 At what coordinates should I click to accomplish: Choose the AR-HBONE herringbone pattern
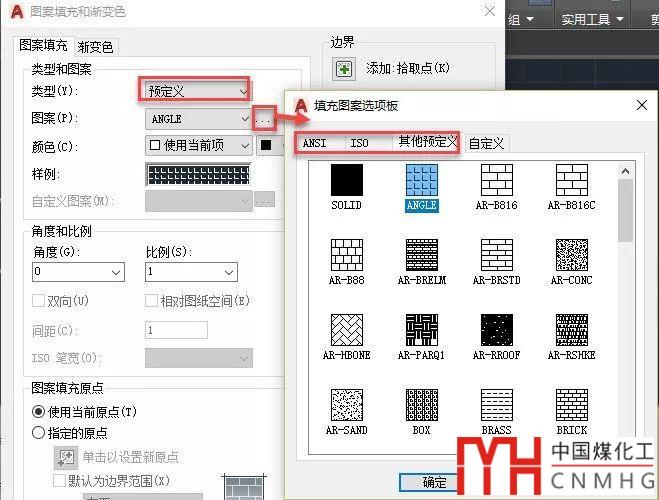point(347,330)
